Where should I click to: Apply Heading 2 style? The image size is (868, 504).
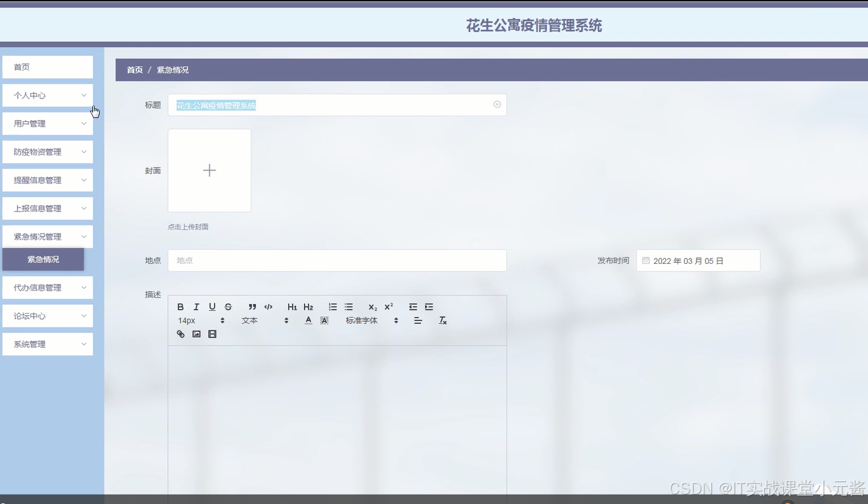(308, 307)
